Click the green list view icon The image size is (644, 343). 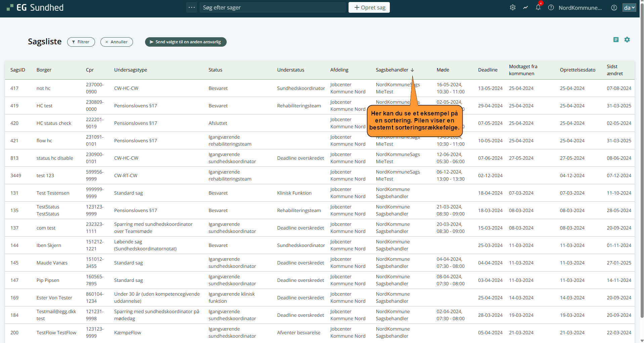point(616,40)
